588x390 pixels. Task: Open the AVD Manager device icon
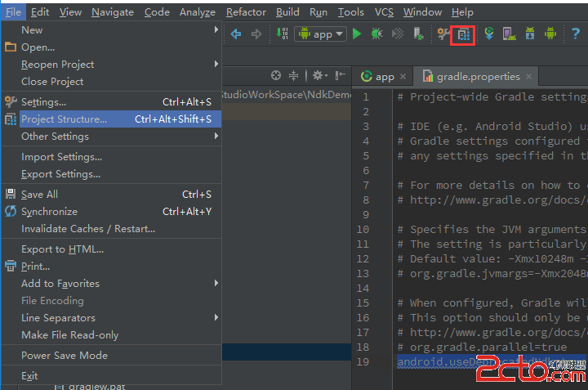coord(509,34)
